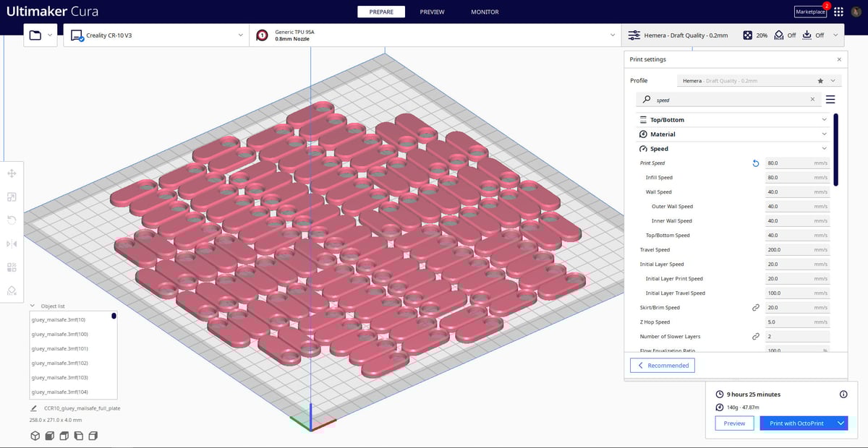Switch to right side view cube icon
Screen dimensions: 868x448
(93, 436)
